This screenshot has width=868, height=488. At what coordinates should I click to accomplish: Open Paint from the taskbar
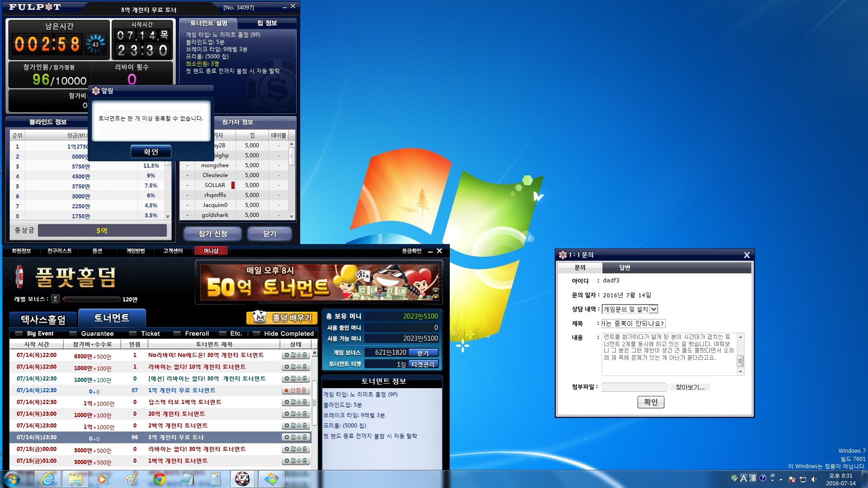[131, 479]
